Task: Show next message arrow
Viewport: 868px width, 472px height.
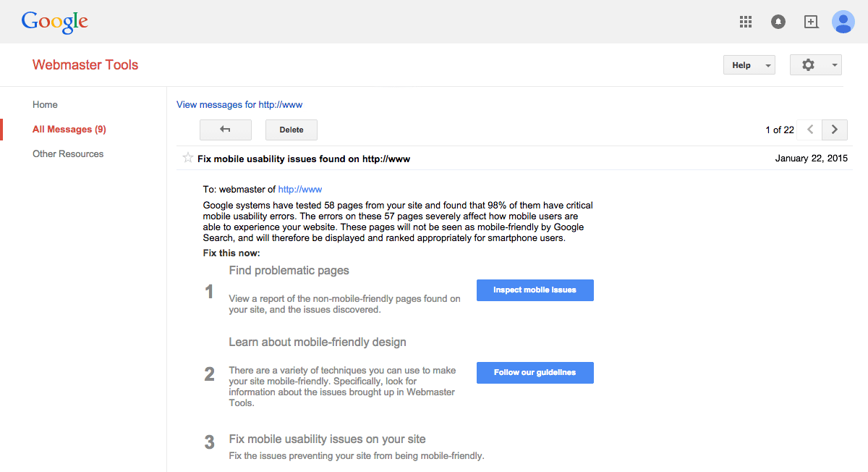Action: [x=835, y=130]
